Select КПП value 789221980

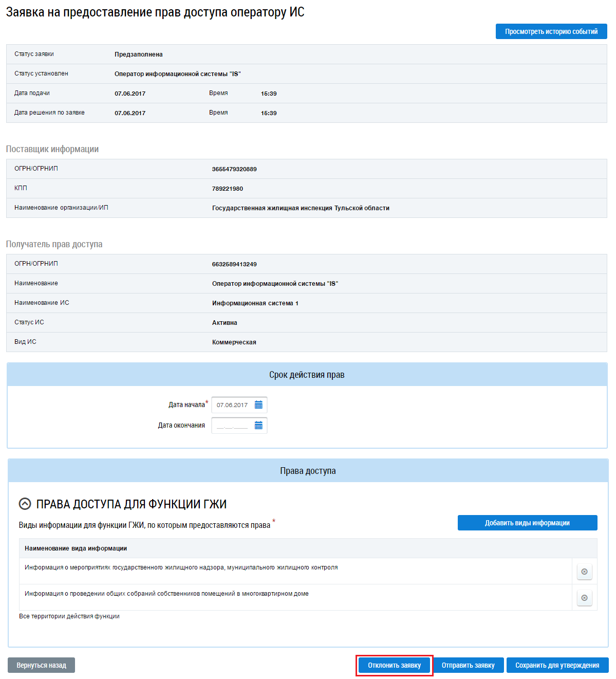[x=228, y=189]
